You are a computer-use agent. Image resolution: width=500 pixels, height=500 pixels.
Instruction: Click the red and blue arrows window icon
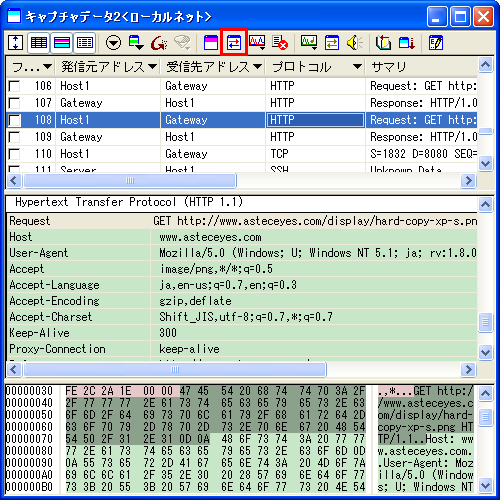pyautogui.click(x=234, y=43)
